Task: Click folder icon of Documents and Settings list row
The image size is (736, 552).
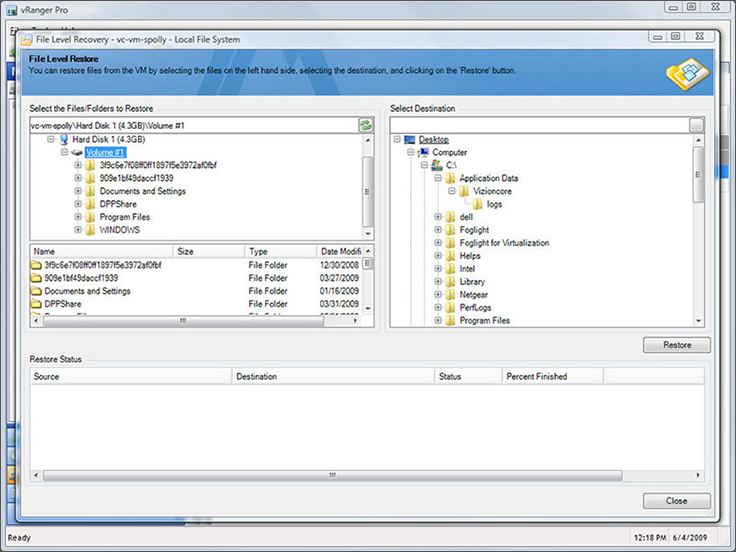Action: [x=36, y=291]
